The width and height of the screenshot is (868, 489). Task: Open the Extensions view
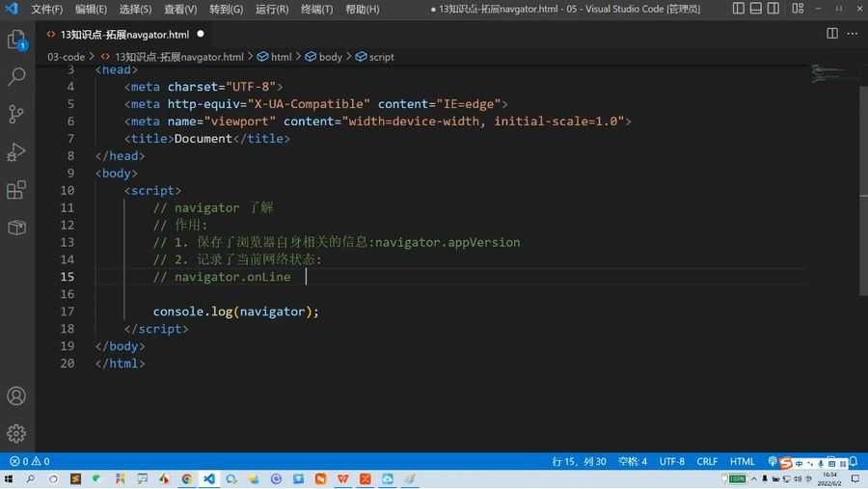tap(16, 189)
